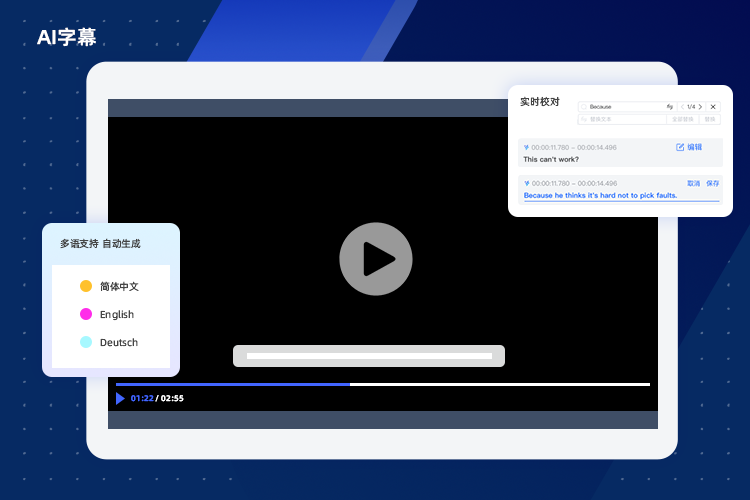Close the search bar with the X icon
The image size is (750, 500).
(713, 106)
